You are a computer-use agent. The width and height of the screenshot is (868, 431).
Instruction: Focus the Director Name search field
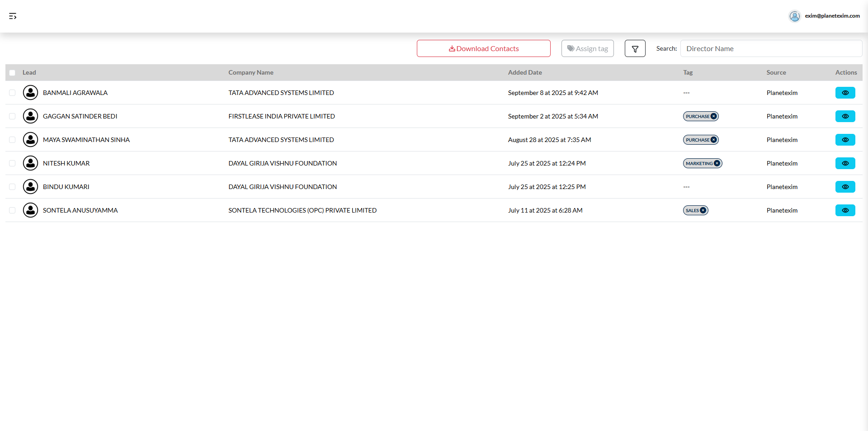coord(771,48)
